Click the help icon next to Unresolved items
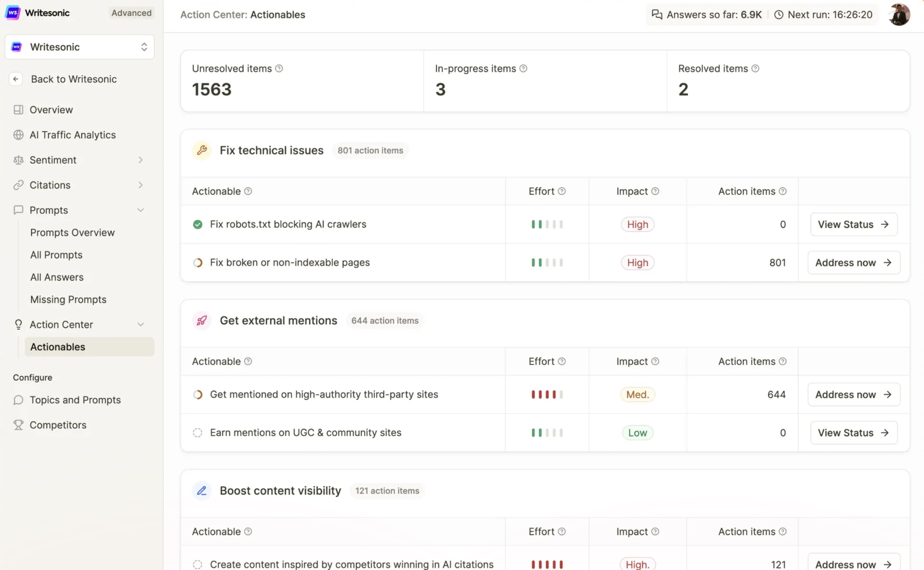This screenshot has height=570, width=924. coord(279,69)
